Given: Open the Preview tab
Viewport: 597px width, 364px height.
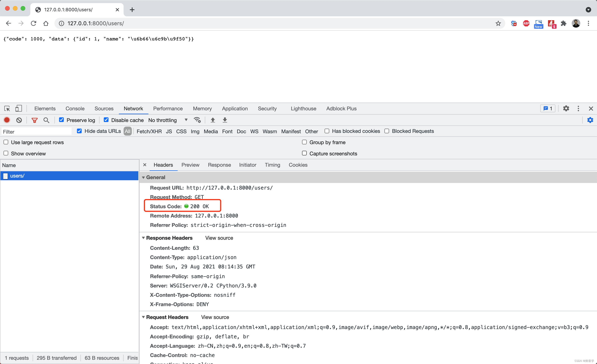Looking at the screenshot, I should [190, 165].
